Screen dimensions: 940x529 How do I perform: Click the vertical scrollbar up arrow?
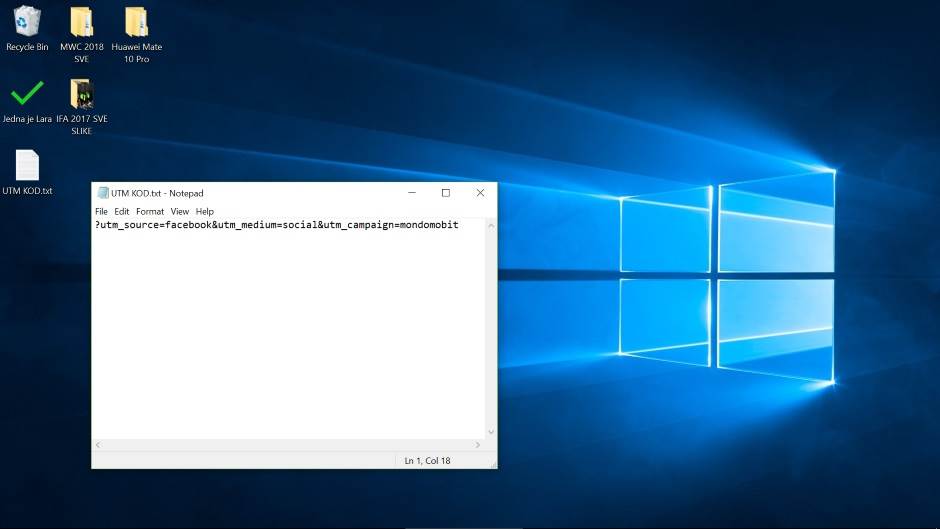[x=490, y=226]
